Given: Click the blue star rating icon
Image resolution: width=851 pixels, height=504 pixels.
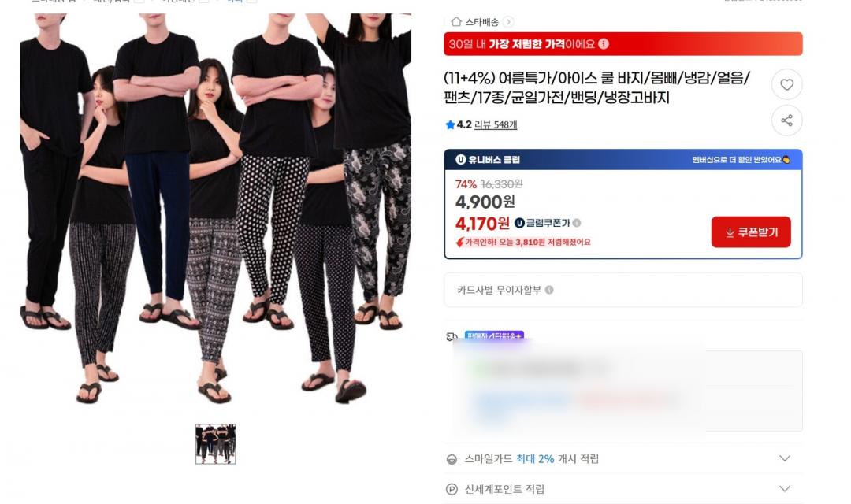Looking at the screenshot, I should [450, 124].
